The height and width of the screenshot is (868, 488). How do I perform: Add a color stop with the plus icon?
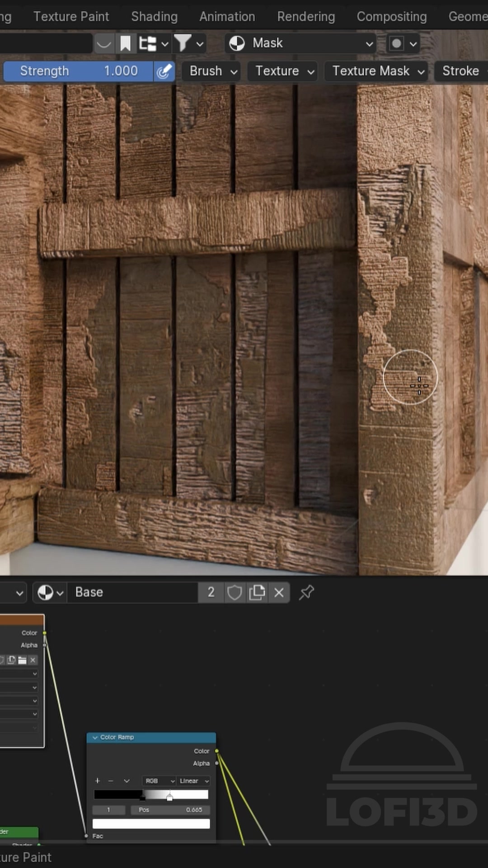point(97,781)
